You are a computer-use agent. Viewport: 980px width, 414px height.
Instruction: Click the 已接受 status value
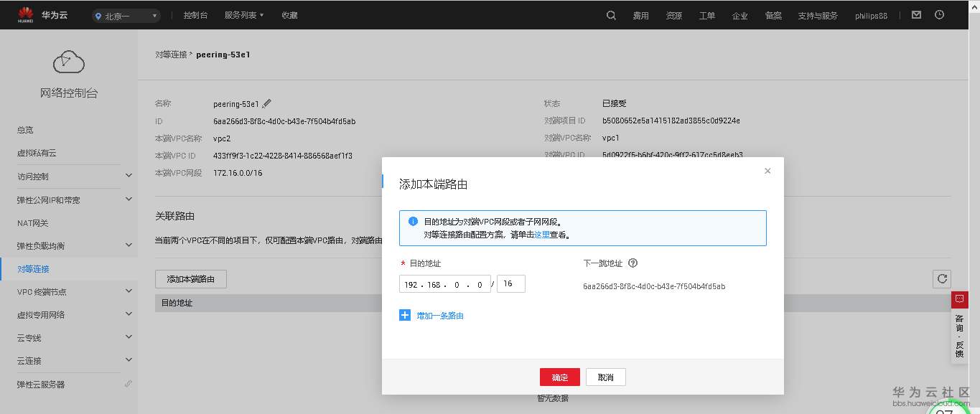click(615, 103)
